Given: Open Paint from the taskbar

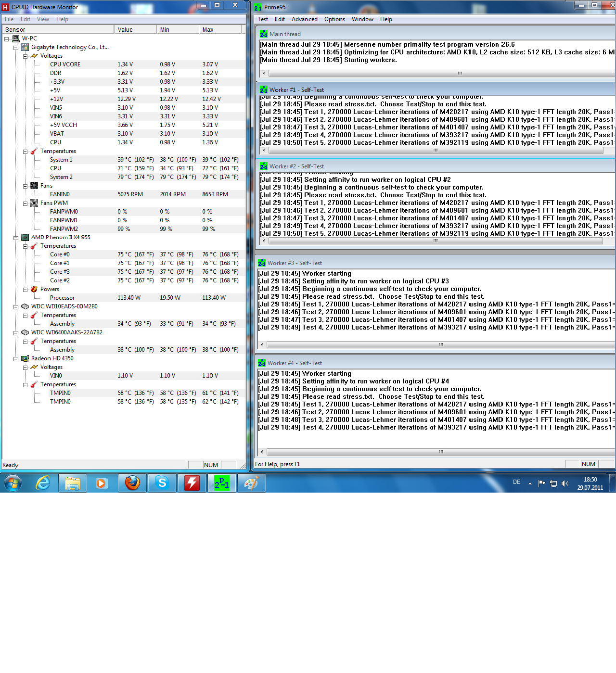Looking at the screenshot, I should 252,483.
